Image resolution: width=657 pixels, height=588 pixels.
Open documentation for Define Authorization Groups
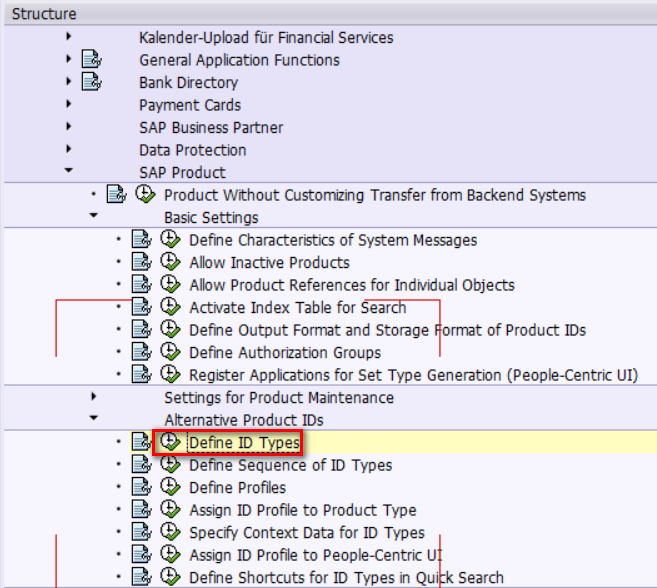click(142, 352)
